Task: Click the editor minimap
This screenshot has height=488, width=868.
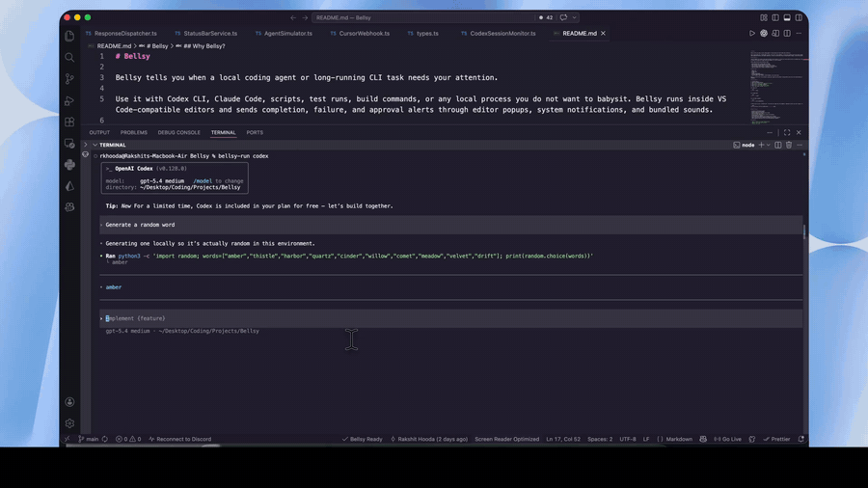Action: point(777,86)
